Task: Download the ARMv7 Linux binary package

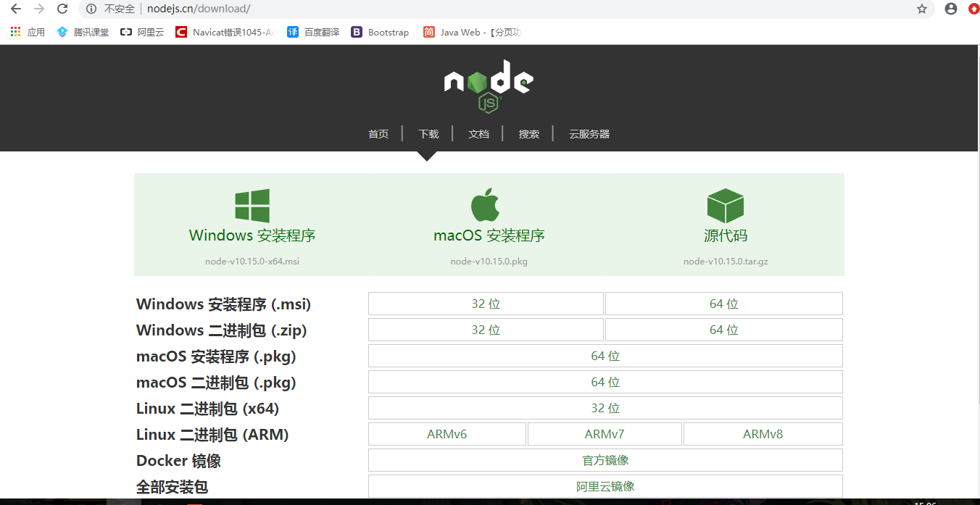Action: coord(605,433)
